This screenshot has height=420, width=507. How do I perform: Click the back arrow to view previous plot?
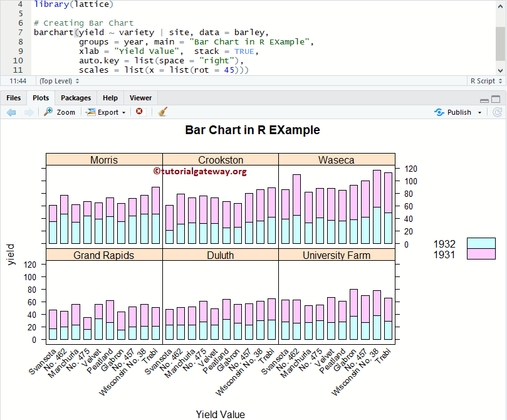pos(11,112)
